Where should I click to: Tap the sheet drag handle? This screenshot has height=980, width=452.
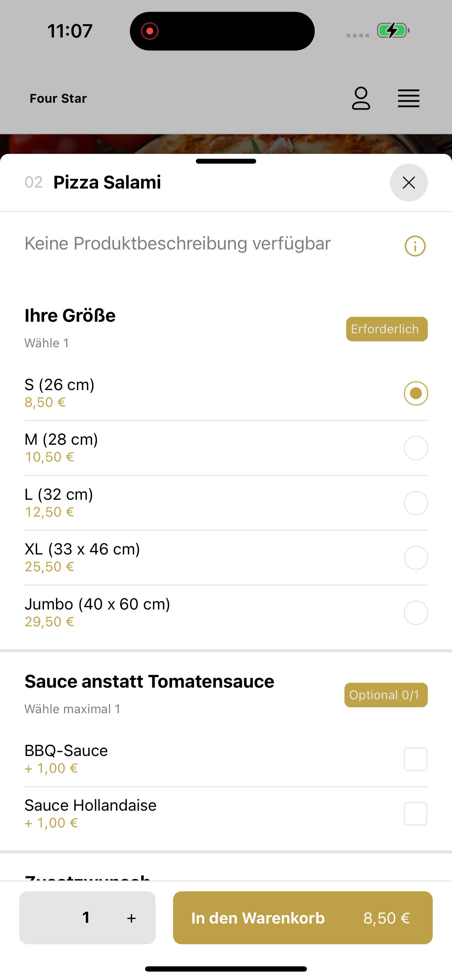(226, 161)
